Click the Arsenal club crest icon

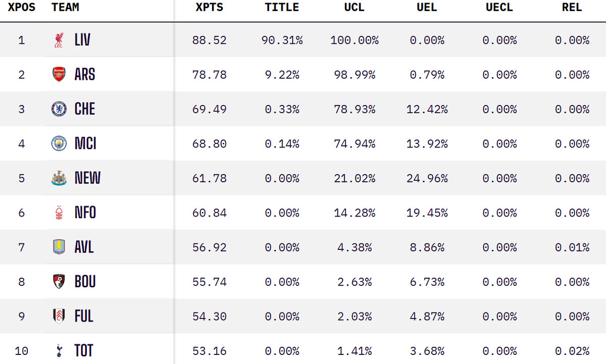pyautogui.click(x=59, y=75)
